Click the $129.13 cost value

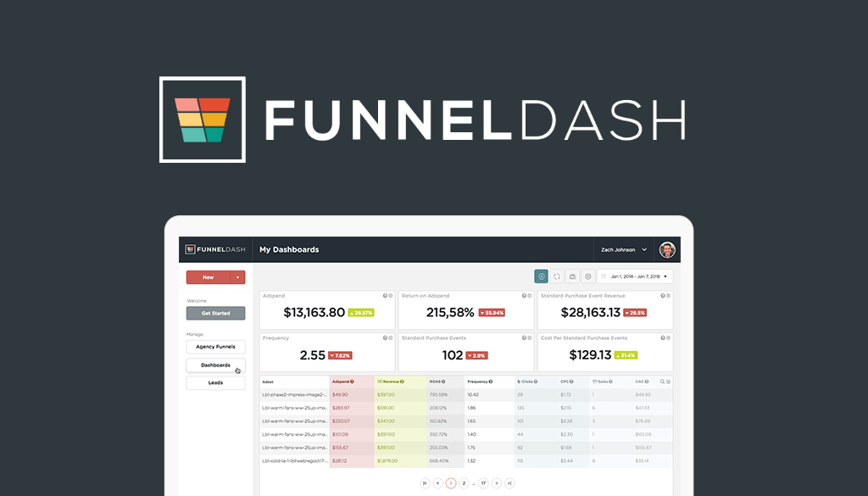pyautogui.click(x=590, y=355)
